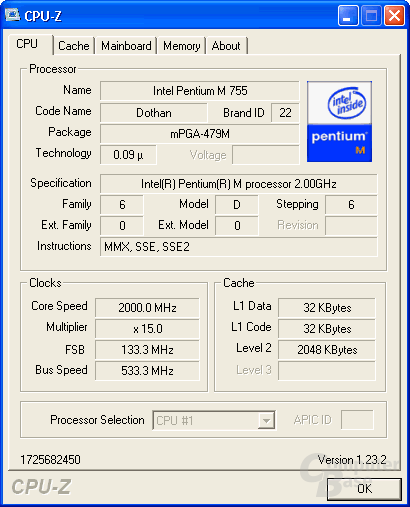Click the Instructions label
The height and width of the screenshot is (507, 410).
[x=64, y=246]
